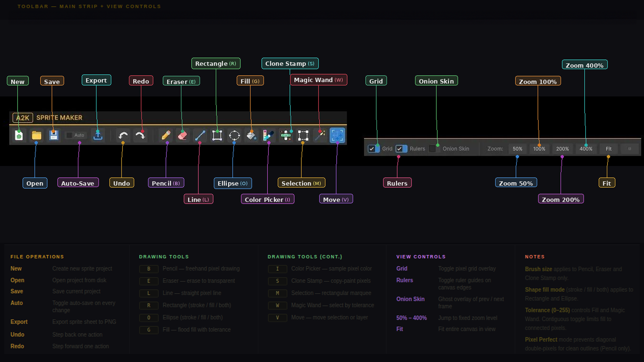
Task: Select the Color Picker eyedropper tool
Action: point(268,135)
